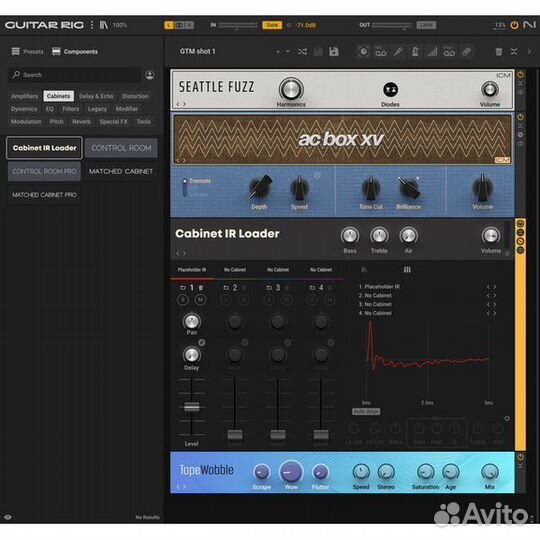540x540 pixels.
Task: Click the link/attachment icon in toolbar
Action: pos(466,52)
